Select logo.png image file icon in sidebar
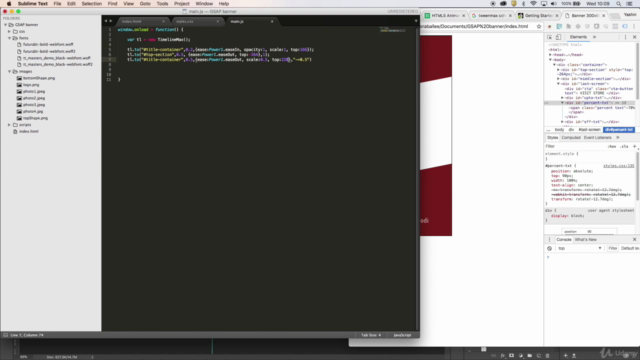Image resolution: width=640 pixels, height=360 pixels. tap(19, 85)
